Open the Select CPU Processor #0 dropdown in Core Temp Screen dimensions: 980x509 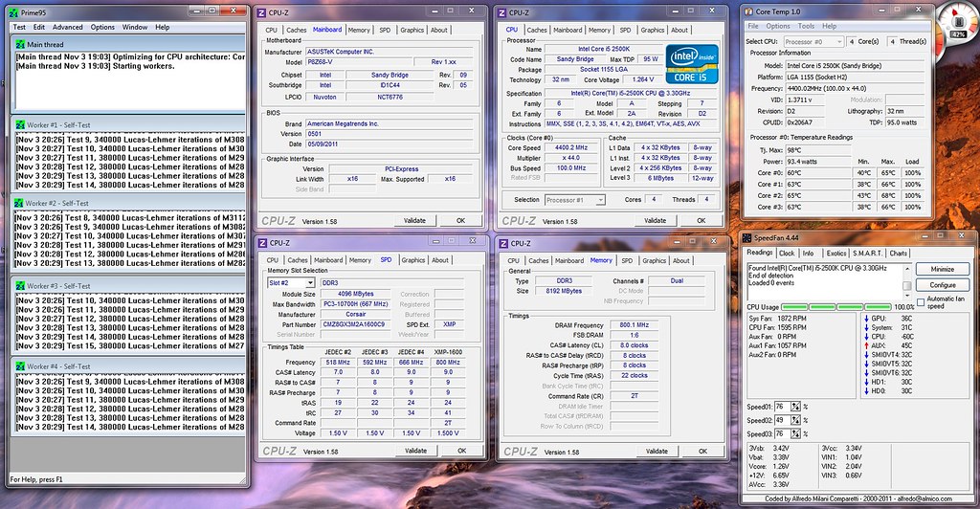point(837,42)
